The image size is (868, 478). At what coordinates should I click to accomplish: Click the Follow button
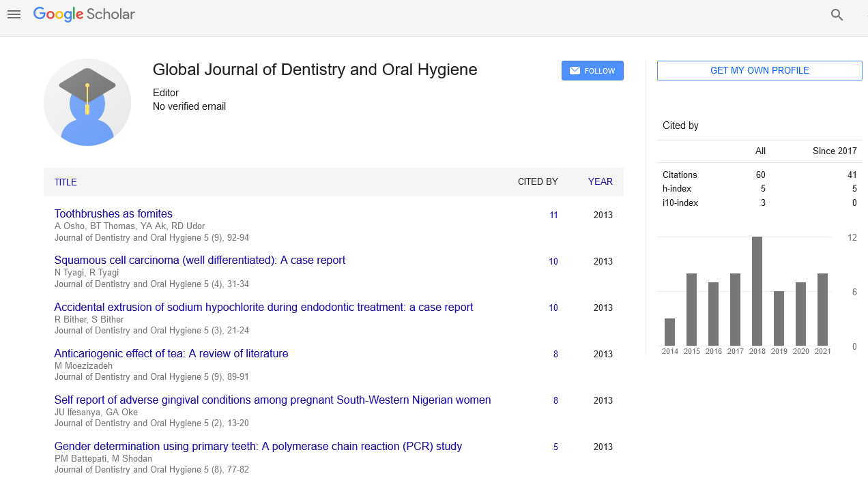click(592, 71)
